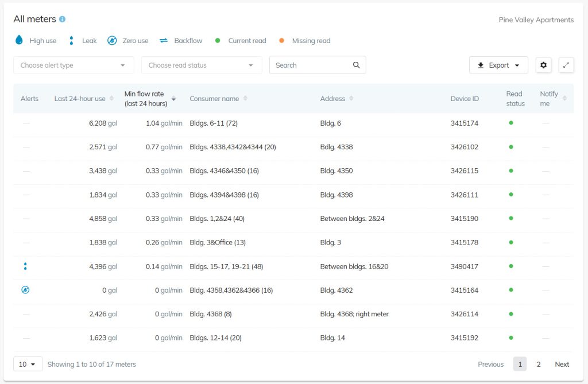Open the Choose read status dropdown
The image size is (588, 384).
[201, 65]
